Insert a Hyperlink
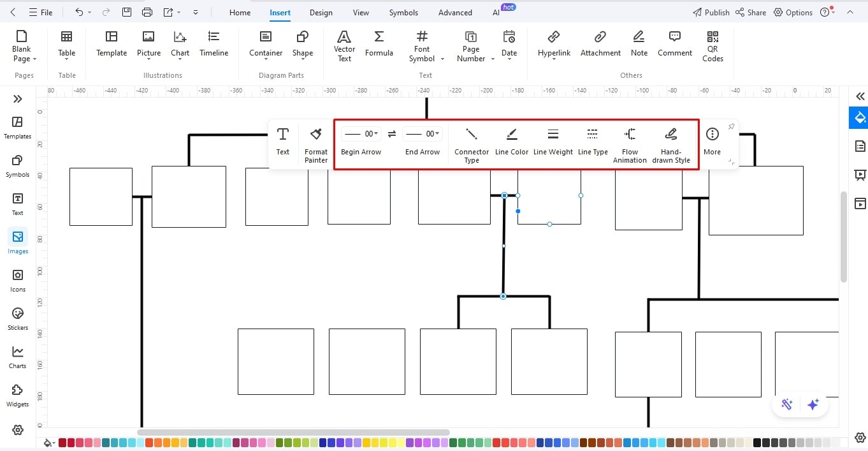 point(553,45)
